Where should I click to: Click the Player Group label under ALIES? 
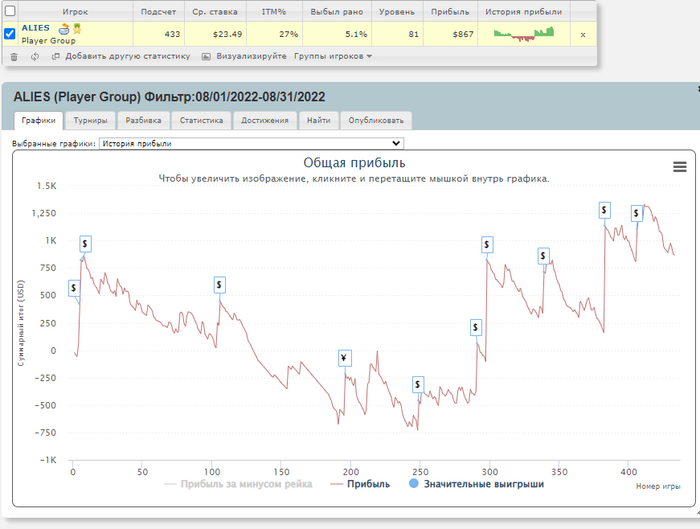pos(49,41)
